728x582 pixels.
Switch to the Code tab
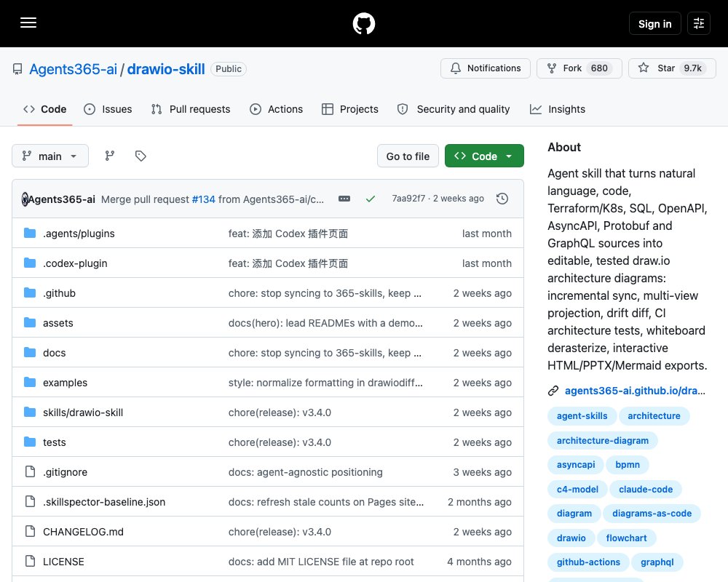[x=44, y=109]
